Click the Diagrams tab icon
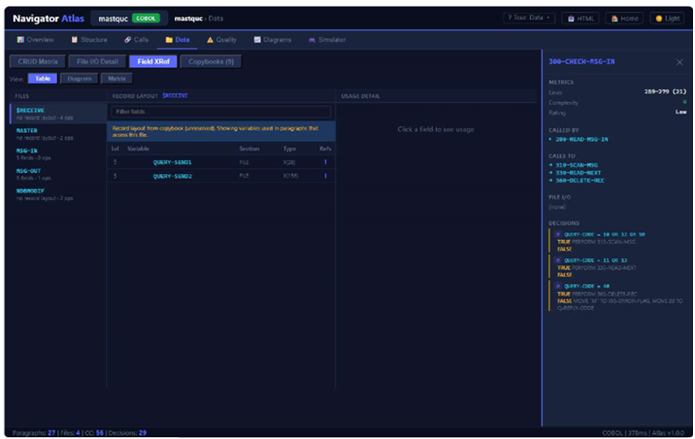 click(257, 39)
